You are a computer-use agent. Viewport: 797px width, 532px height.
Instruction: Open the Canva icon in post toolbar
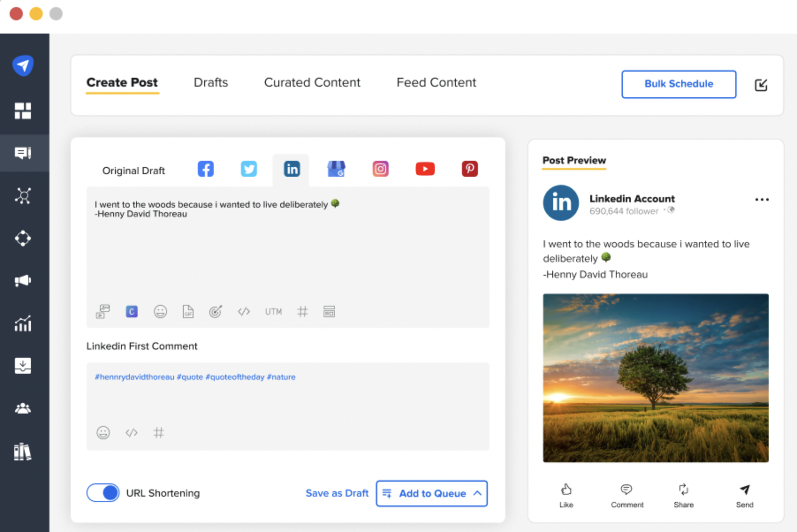132,312
